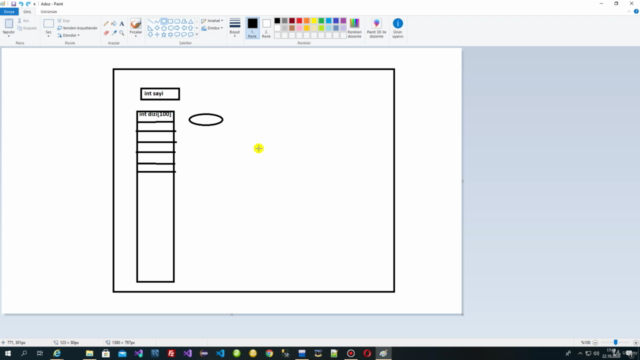640x360 pixels.
Task: Switch to the Görünüm (View) tab
Action: point(49,11)
